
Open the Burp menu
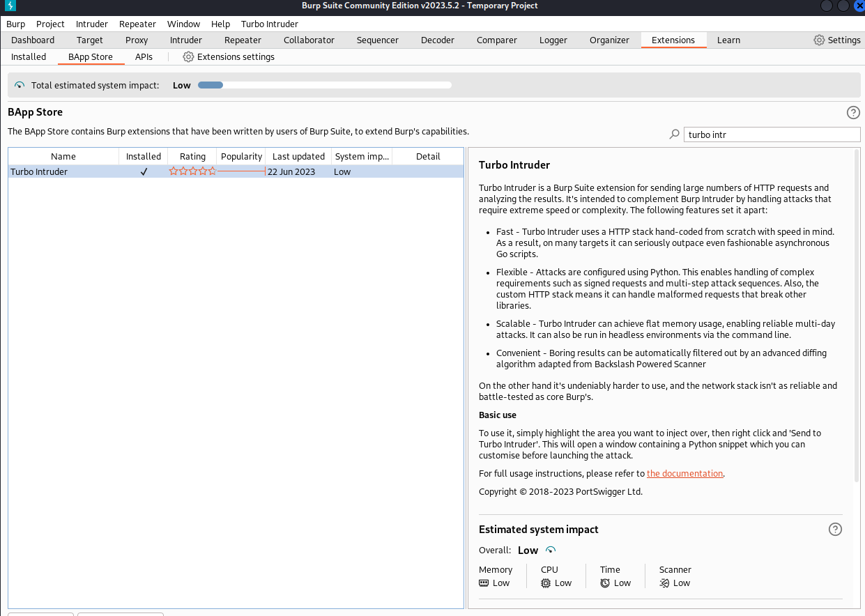click(x=15, y=24)
